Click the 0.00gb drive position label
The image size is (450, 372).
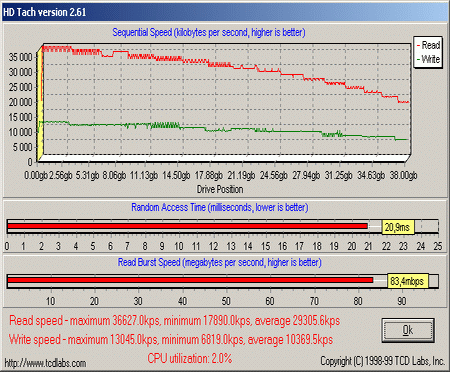click(36, 175)
